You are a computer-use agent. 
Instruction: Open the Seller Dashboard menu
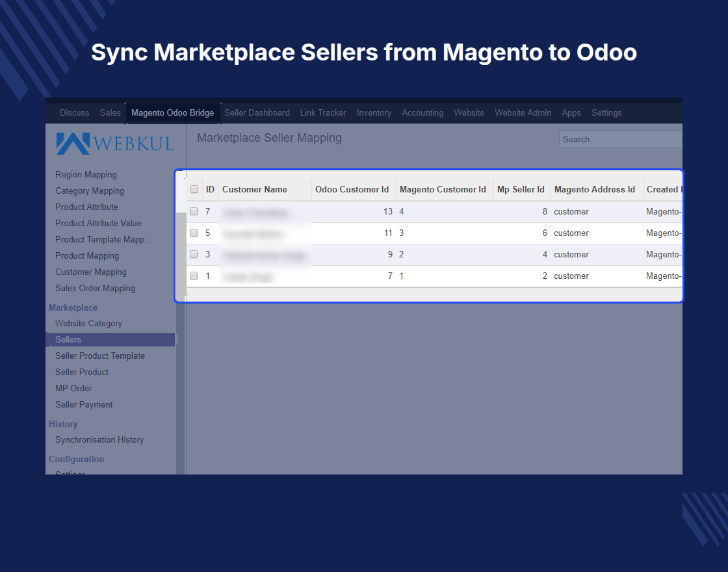coord(257,113)
